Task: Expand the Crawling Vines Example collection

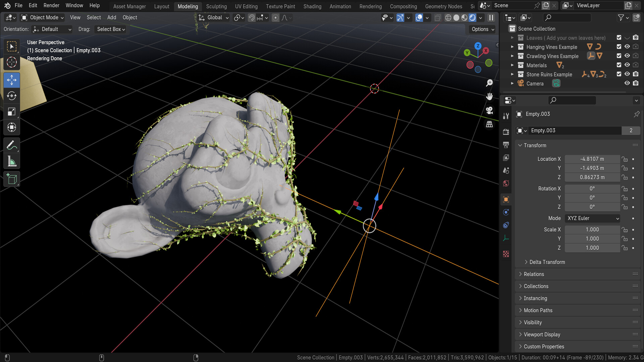Action: click(512, 56)
